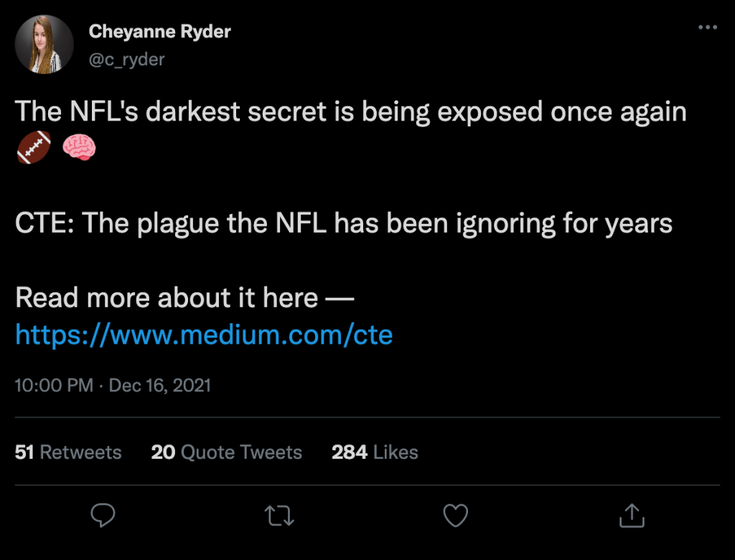The height and width of the screenshot is (560, 735).
Task: Click the Dec 16, 2021 date
Action: point(160,386)
